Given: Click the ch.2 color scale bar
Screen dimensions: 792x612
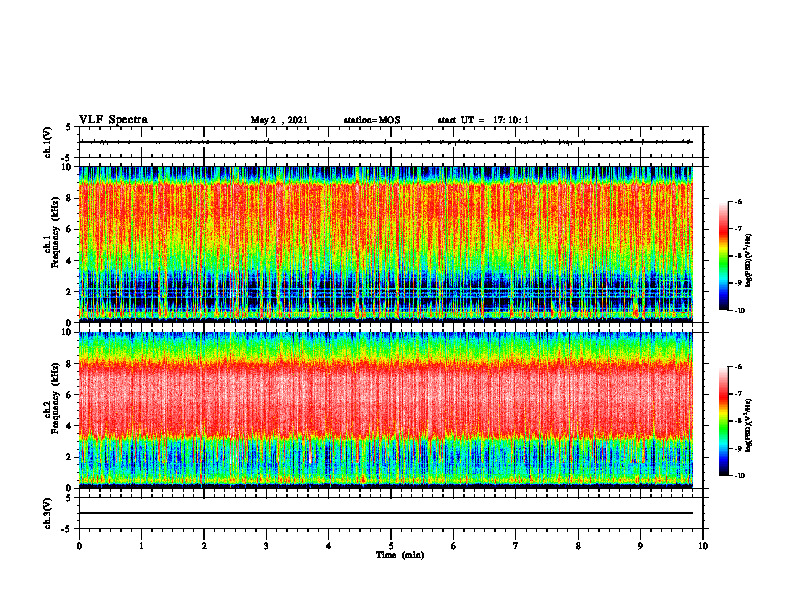Looking at the screenshot, I should (723, 421).
